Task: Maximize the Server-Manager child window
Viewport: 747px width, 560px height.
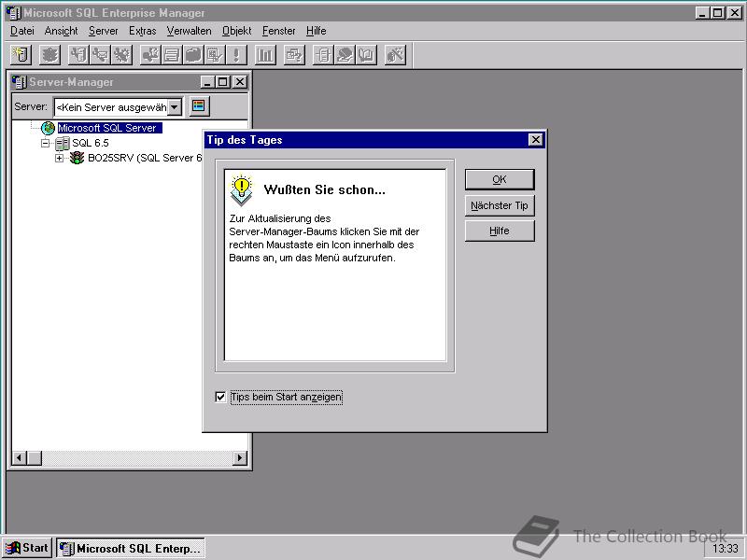Action: tap(223, 82)
